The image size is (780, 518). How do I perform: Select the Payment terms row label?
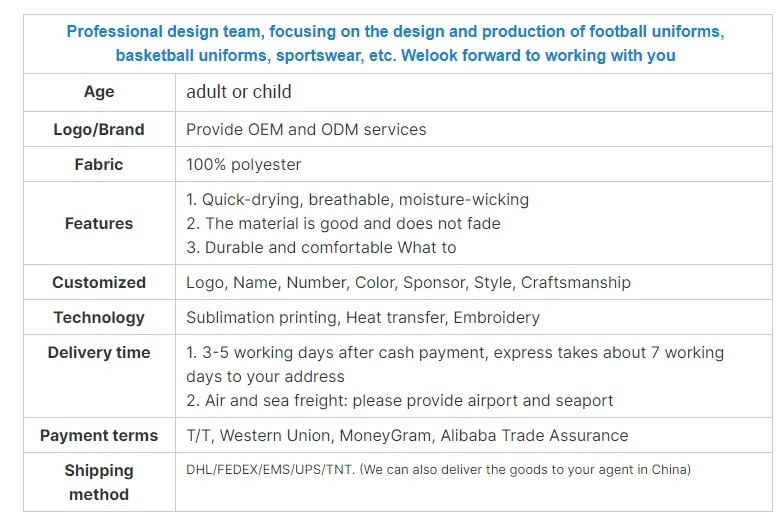99,435
